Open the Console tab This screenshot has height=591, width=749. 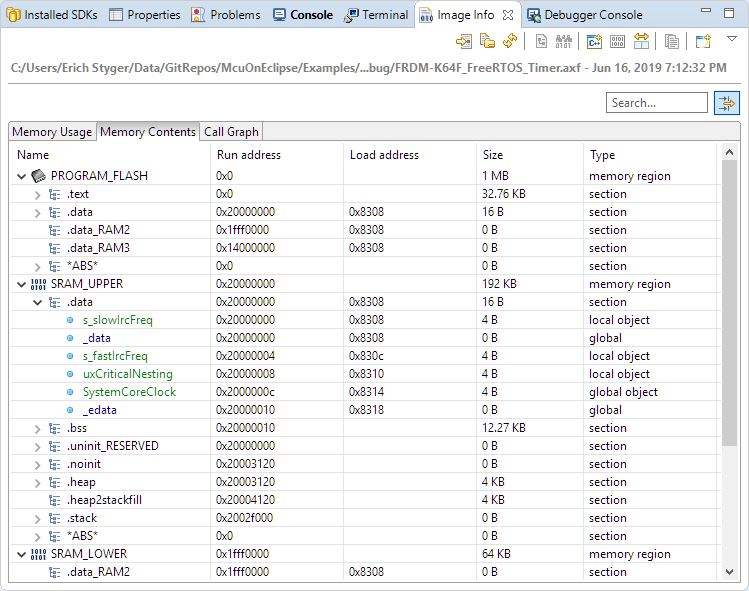pyautogui.click(x=303, y=15)
